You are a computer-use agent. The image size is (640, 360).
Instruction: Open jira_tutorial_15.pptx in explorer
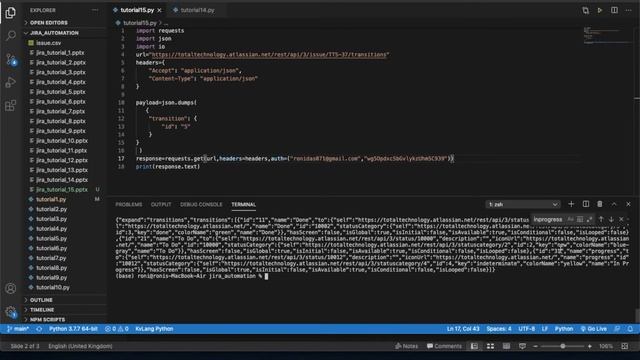(x=62, y=190)
